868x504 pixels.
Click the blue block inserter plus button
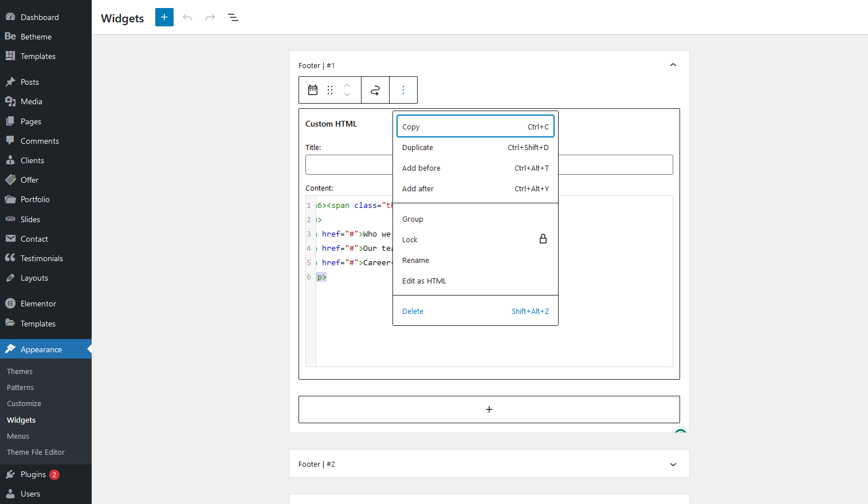[164, 17]
